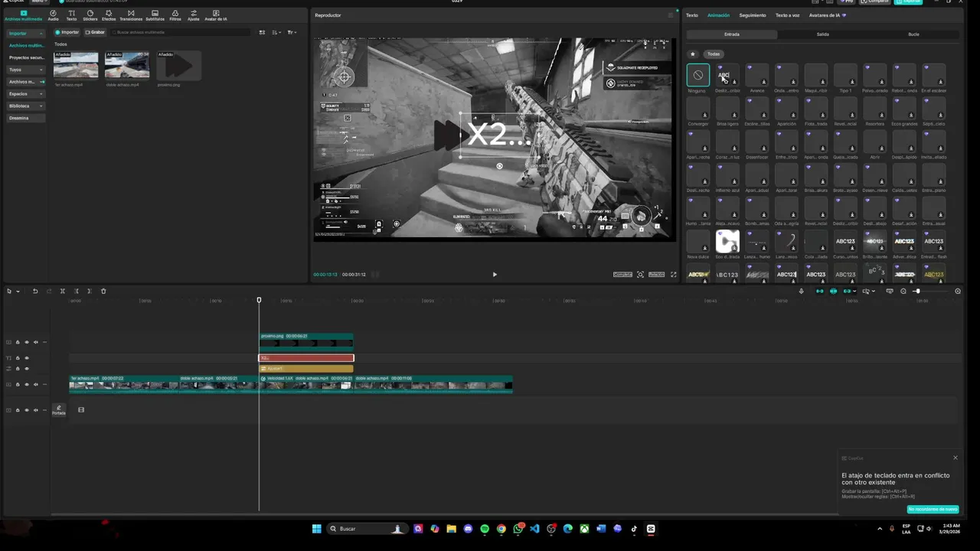Click the delete trash icon in timeline toolbar
980x551 pixels.
104,291
